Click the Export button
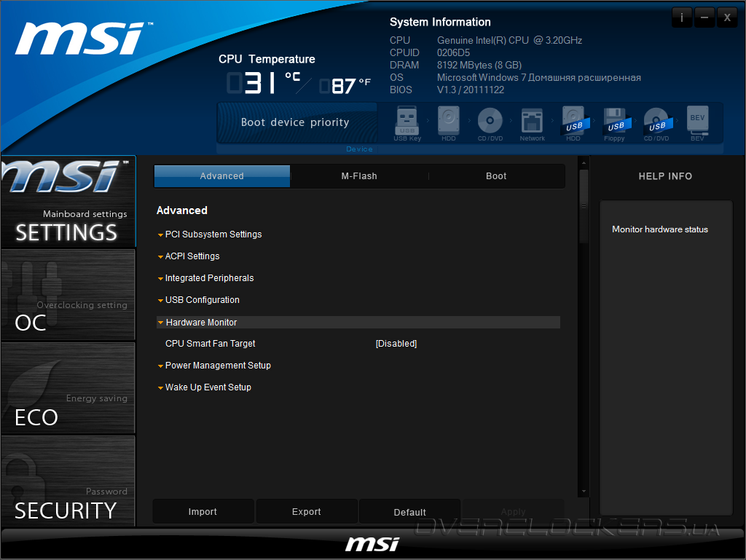 [307, 511]
